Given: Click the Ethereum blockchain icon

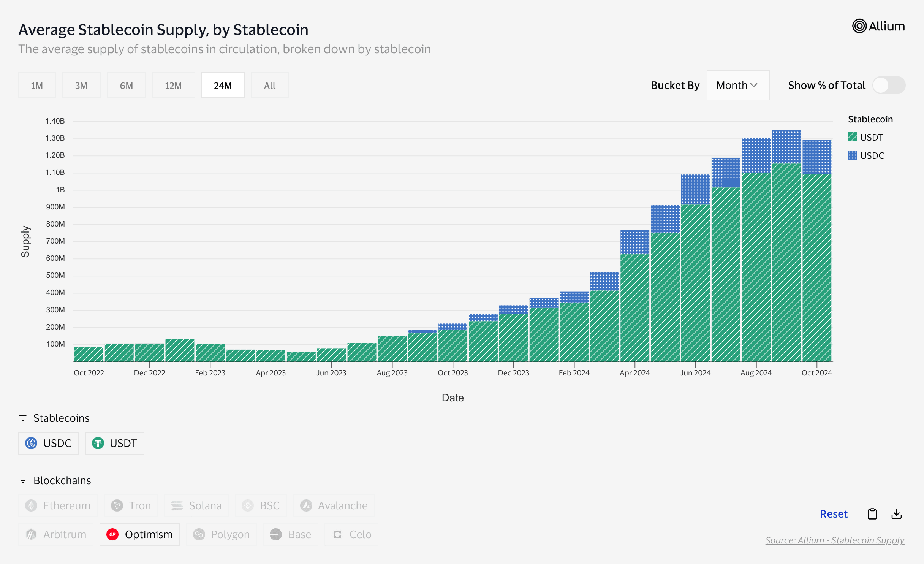Looking at the screenshot, I should (32, 505).
